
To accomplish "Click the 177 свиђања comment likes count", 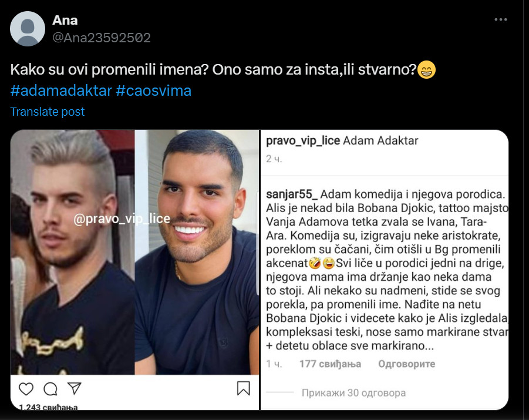I will [x=330, y=364].
